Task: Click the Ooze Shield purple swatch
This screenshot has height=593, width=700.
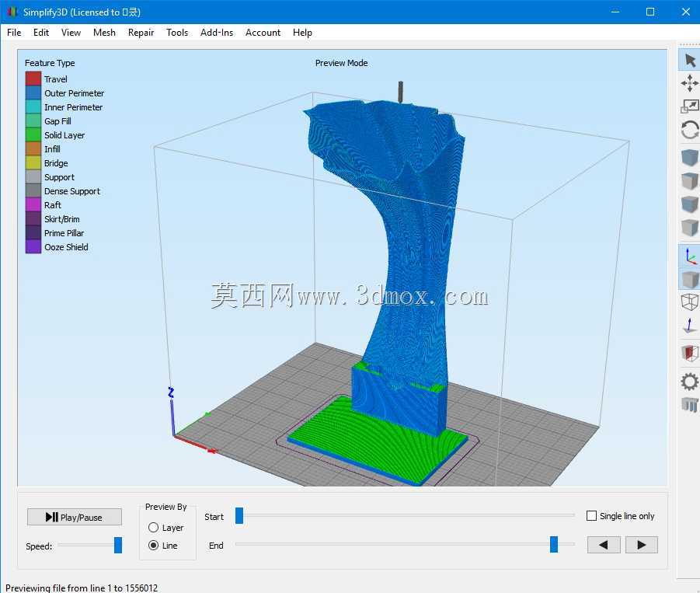Action: coord(33,247)
